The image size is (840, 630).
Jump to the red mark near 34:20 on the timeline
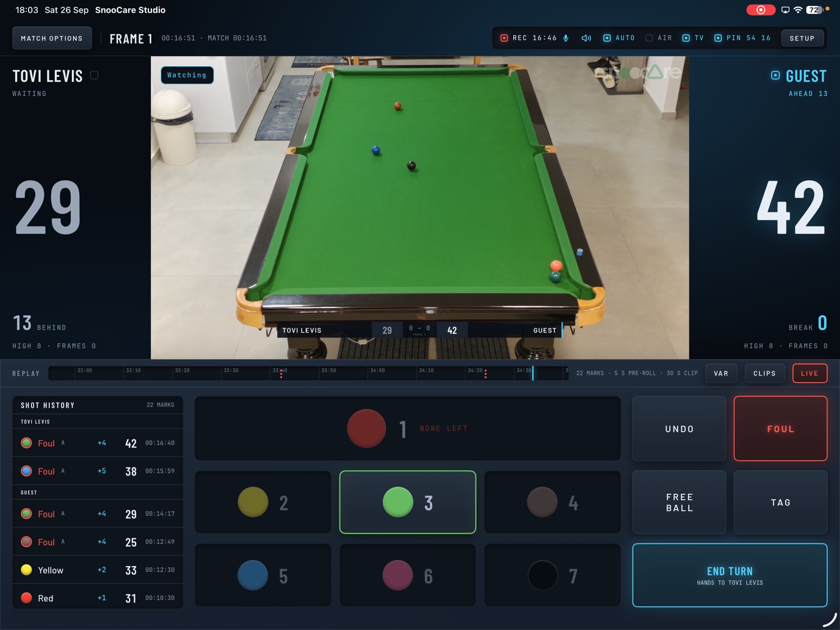point(485,374)
